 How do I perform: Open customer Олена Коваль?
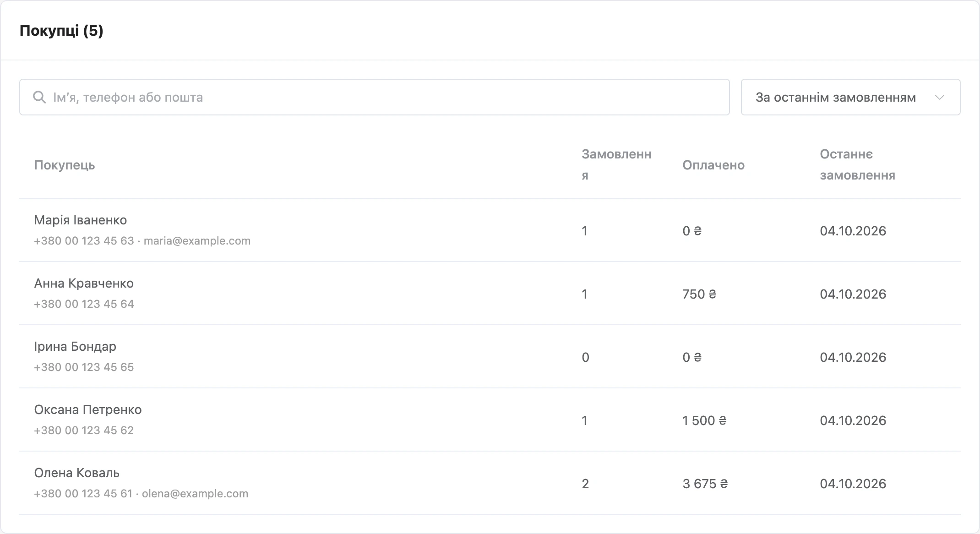tap(490, 483)
